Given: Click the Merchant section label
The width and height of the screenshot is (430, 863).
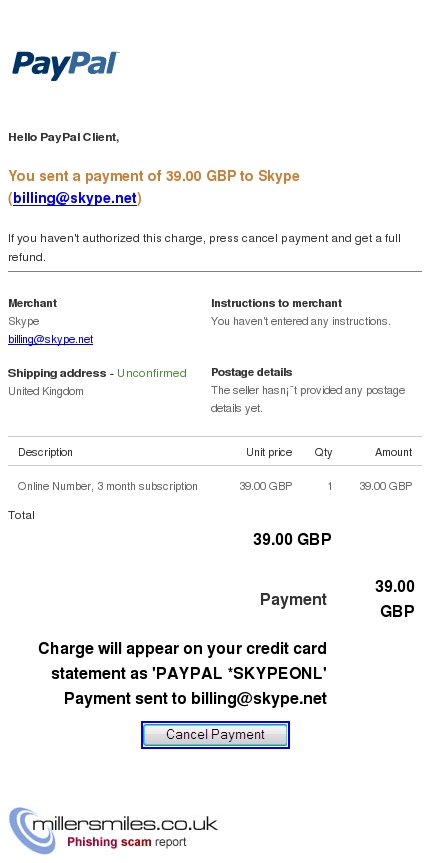Looking at the screenshot, I should [32, 303].
